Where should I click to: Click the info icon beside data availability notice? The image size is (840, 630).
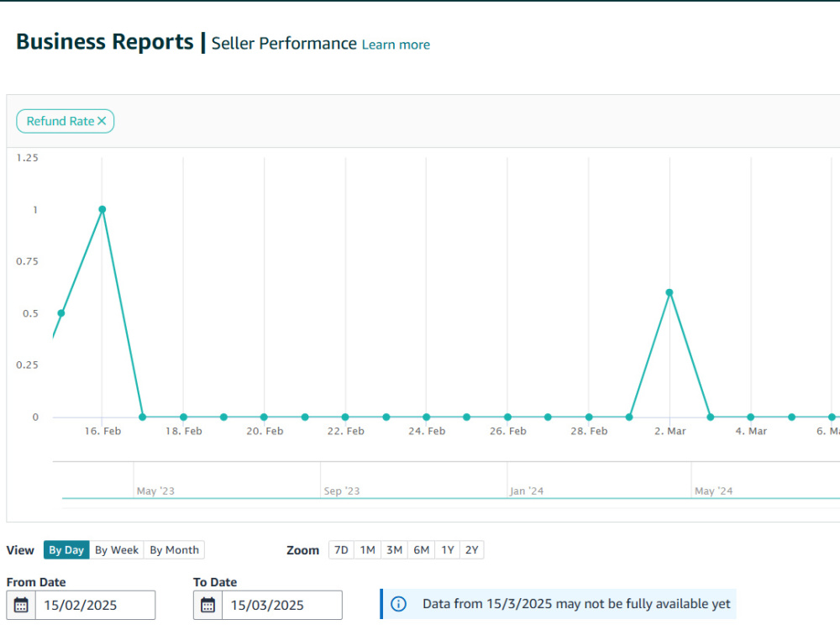point(398,604)
